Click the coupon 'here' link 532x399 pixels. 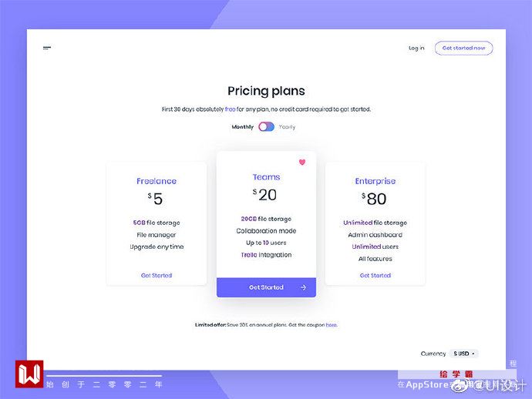click(x=331, y=325)
